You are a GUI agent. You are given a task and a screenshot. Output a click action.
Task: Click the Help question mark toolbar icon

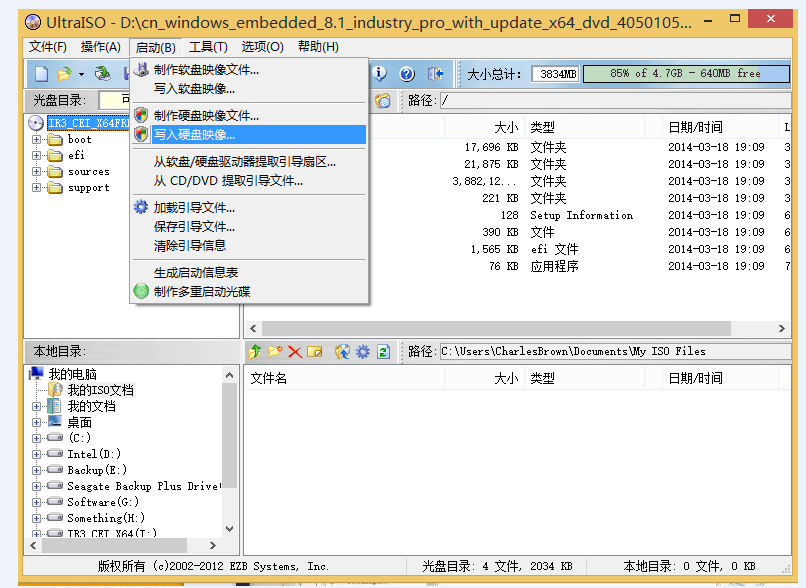(407, 74)
